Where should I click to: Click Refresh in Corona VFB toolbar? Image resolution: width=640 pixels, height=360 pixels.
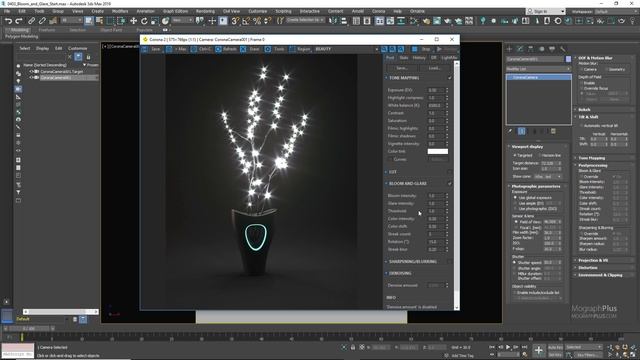[x=226, y=49]
